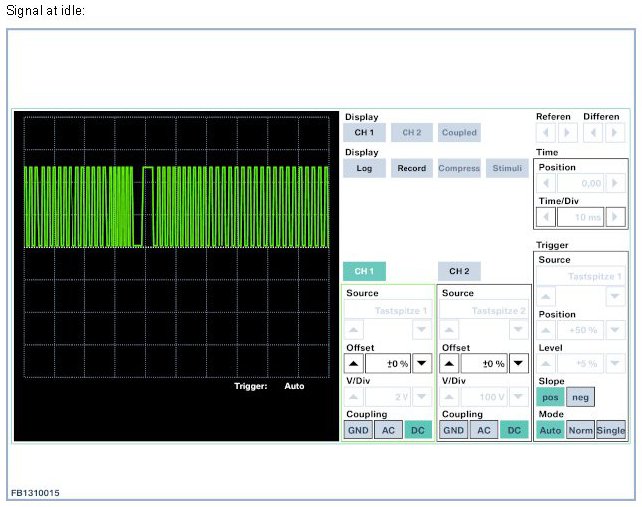Select the CH 2 channel tab
Viewport: 642px width, 507px height.
pos(459,271)
